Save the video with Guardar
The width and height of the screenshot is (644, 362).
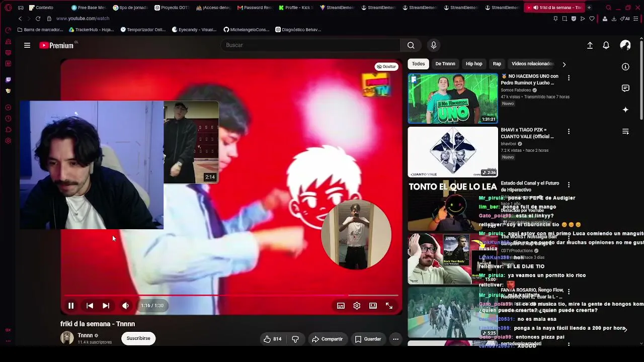[368, 339]
